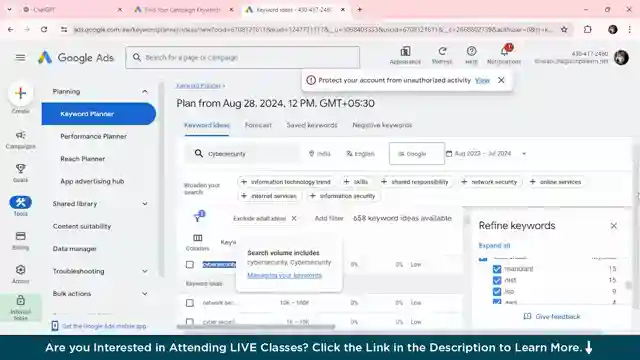
Task: Click Expand all in Refine keywords
Action: point(494,246)
